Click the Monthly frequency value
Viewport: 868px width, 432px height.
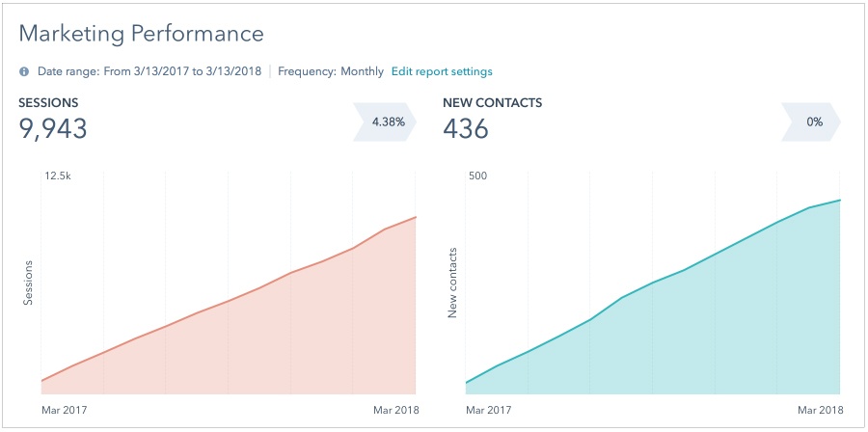click(362, 71)
